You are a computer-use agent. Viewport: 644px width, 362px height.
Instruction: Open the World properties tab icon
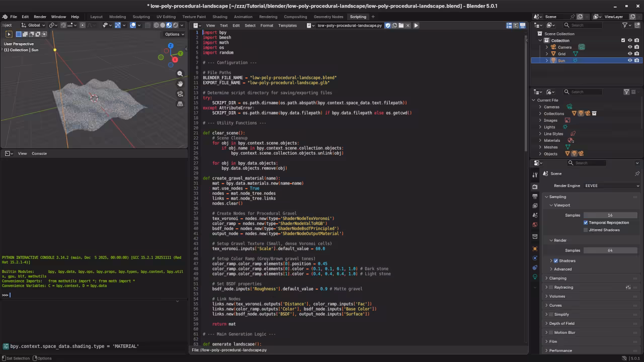click(535, 225)
